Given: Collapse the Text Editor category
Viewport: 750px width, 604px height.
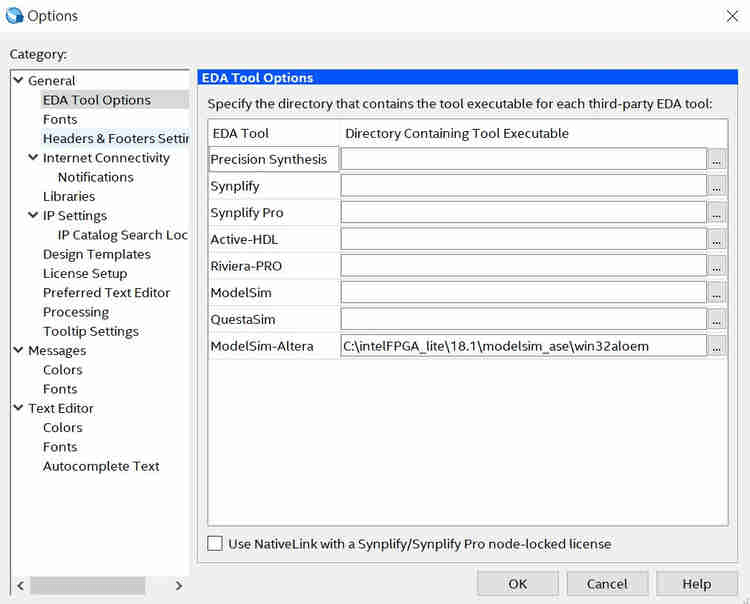Looking at the screenshot, I should click(18, 408).
